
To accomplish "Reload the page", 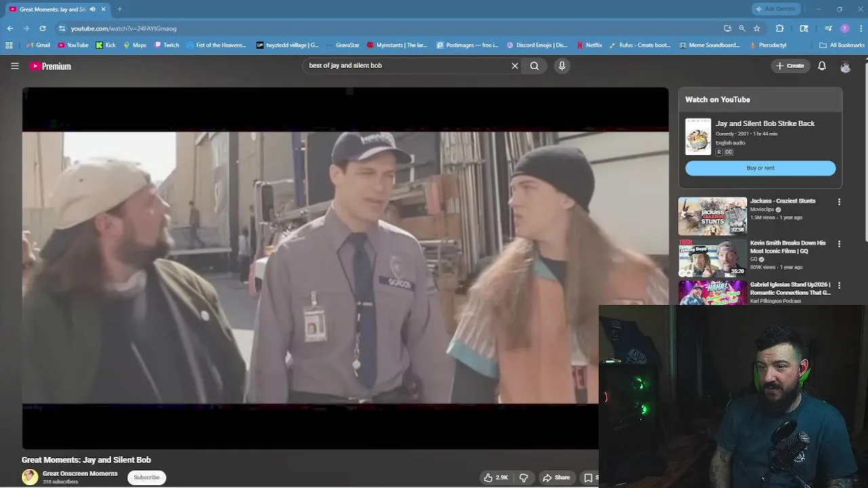I will tap(43, 28).
